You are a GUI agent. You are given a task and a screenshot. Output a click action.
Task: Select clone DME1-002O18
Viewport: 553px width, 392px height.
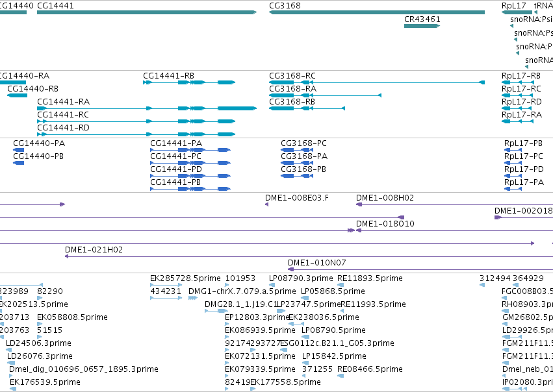click(x=524, y=217)
